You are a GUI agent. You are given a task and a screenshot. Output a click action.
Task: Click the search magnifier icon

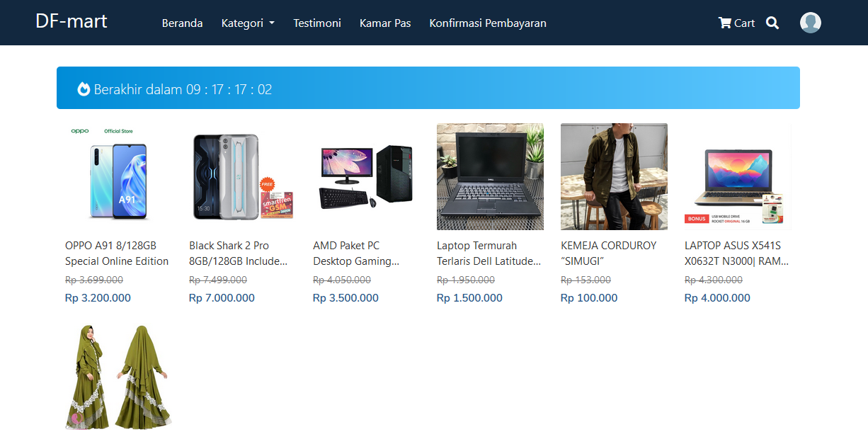click(x=772, y=23)
